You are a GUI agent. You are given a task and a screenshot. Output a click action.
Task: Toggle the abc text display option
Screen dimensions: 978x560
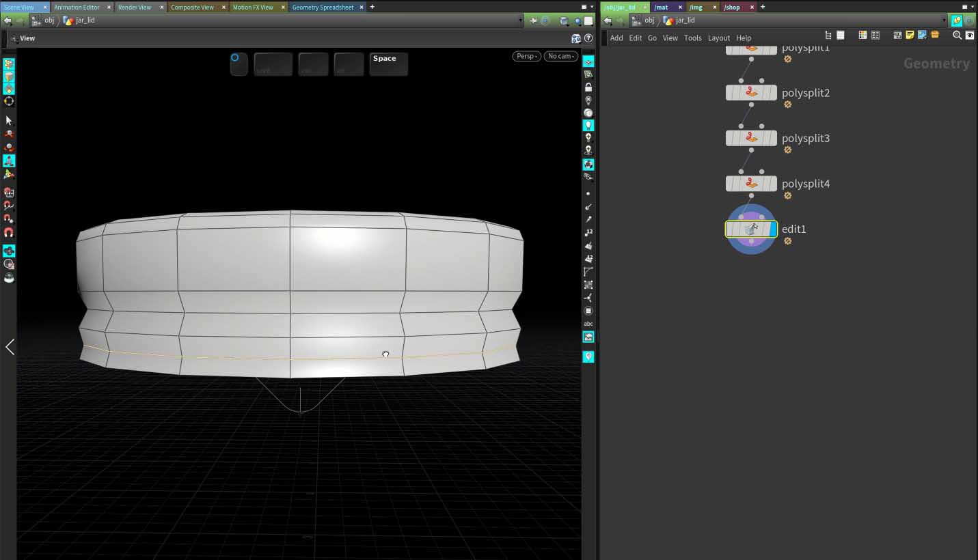(588, 324)
